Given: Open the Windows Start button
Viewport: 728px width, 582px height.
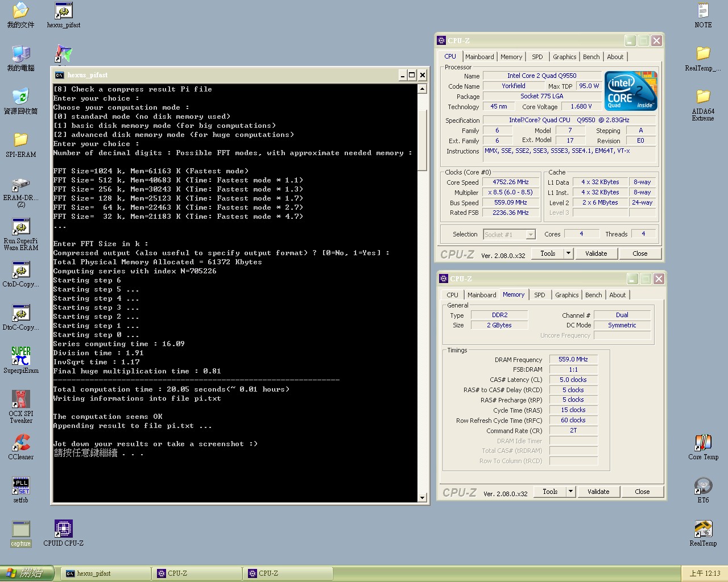Looking at the screenshot, I should (27, 573).
